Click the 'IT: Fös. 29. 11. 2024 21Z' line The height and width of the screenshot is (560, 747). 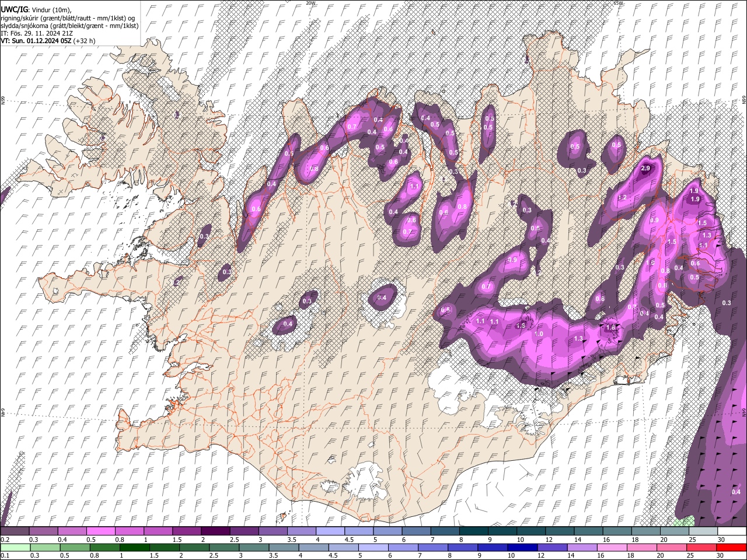tap(36, 33)
